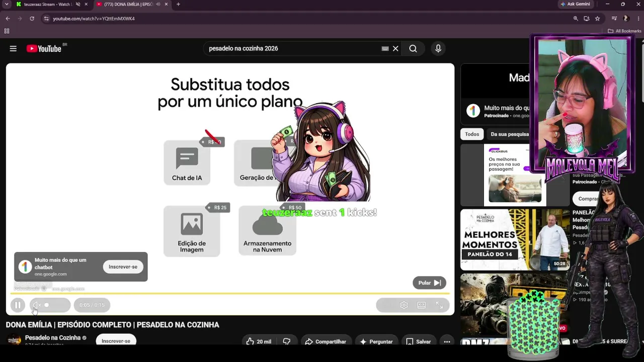The width and height of the screenshot is (644, 362).
Task: Bookmark this page with the star
Action: point(597,19)
